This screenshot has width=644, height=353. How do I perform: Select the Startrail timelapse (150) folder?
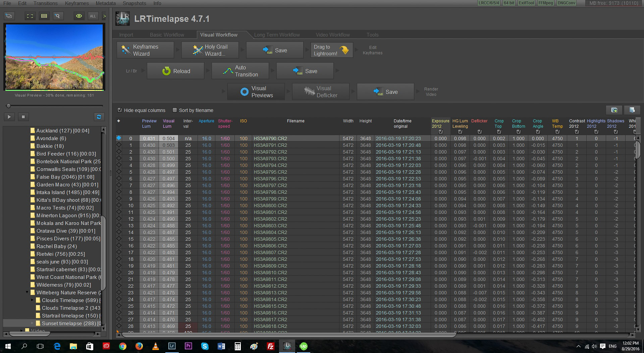point(68,315)
